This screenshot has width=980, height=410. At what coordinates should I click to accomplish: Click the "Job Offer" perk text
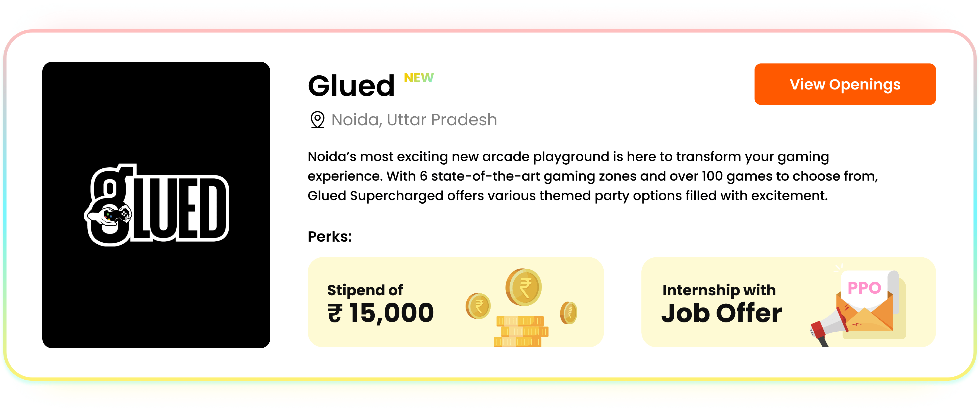coord(721,313)
